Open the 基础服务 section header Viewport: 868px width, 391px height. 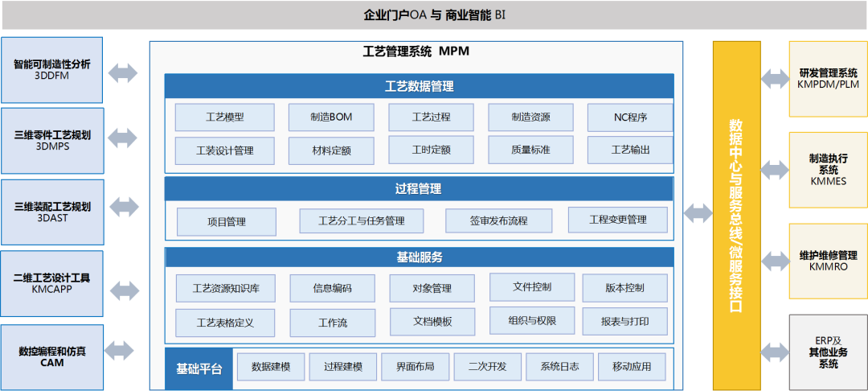(419, 258)
